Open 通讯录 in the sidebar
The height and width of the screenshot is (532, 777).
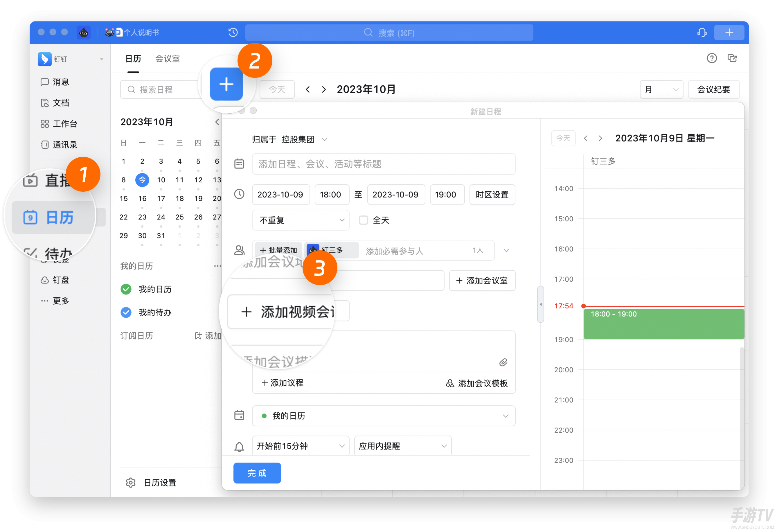click(59, 144)
